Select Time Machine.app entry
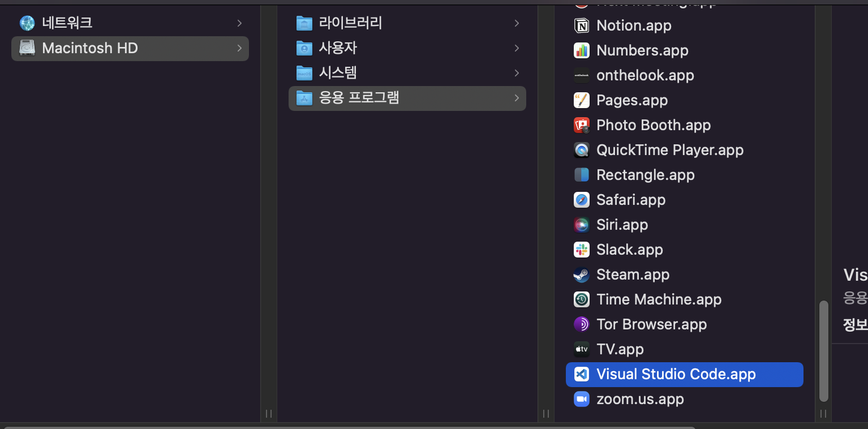Image resolution: width=868 pixels, height=429 pixels. pyautogui.click(x=659, y=299)
